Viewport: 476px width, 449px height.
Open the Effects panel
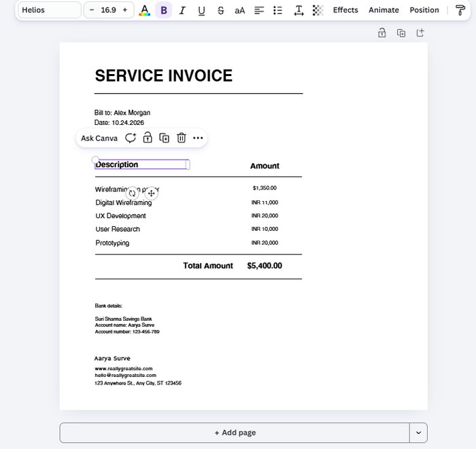[345, 10]
